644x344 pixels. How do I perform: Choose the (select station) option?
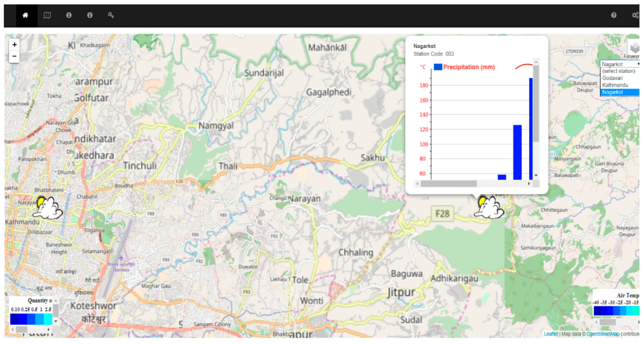click(619, 71)
